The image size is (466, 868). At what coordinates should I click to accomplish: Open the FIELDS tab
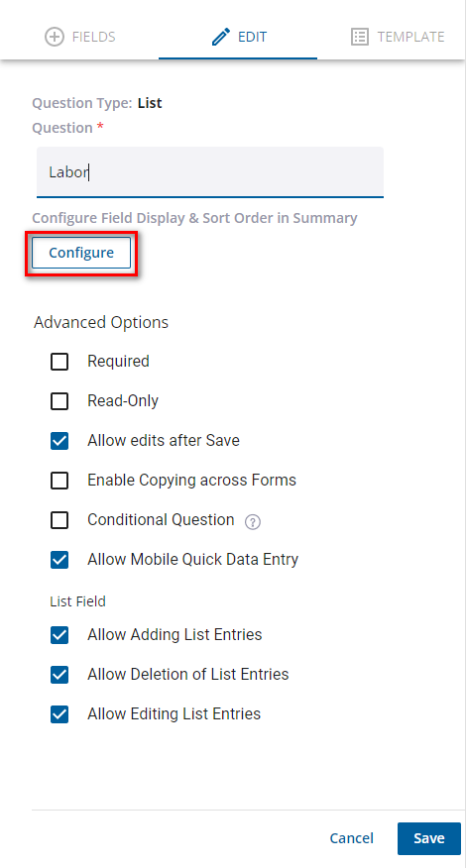click(x=79, y=37)
